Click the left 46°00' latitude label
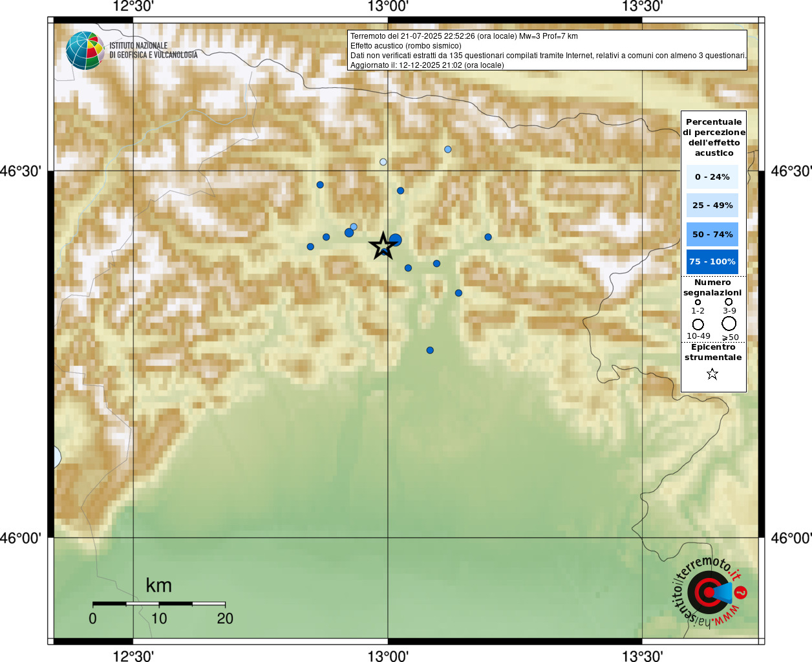Image resolution: width=812 pixels, height=662 pixels. pyautogui.click(x=21, y=538)
